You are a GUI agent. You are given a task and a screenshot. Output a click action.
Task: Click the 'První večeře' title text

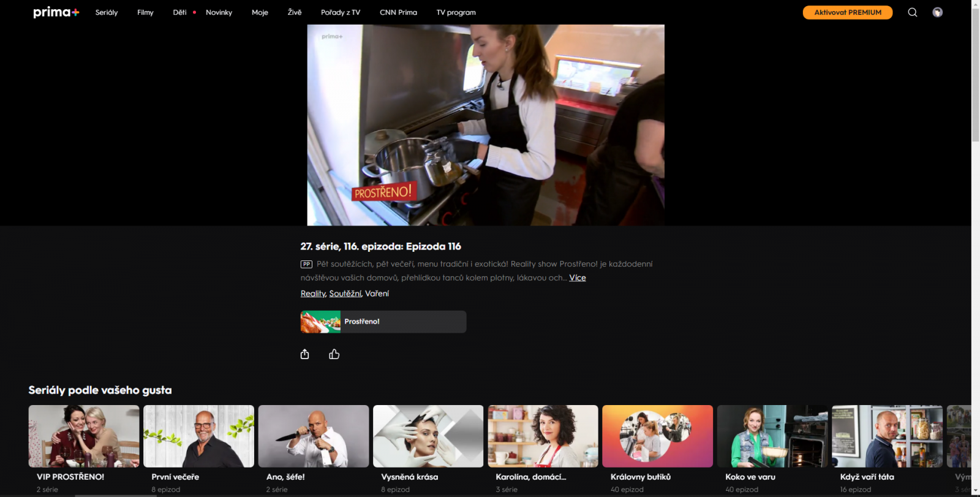click(175, 477)
